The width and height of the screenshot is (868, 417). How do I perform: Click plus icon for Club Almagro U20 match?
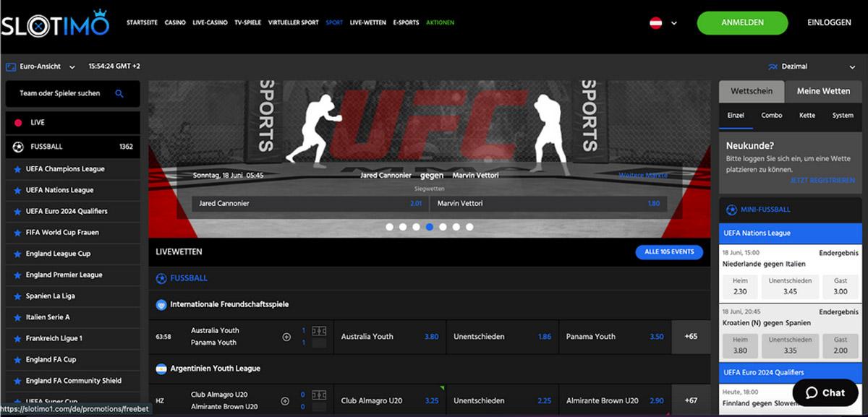tap(286, 400)
